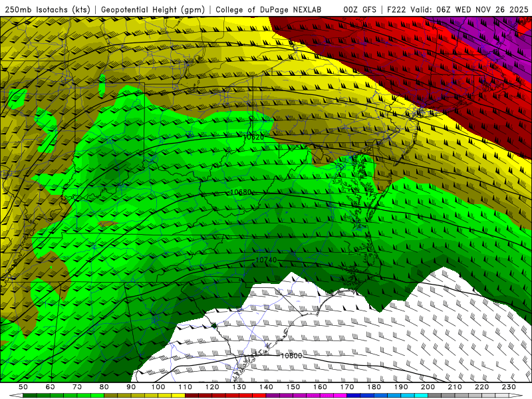Click the 210 knot legend tick label
Screen dimensions: 532x399
[x=455, y=387]
